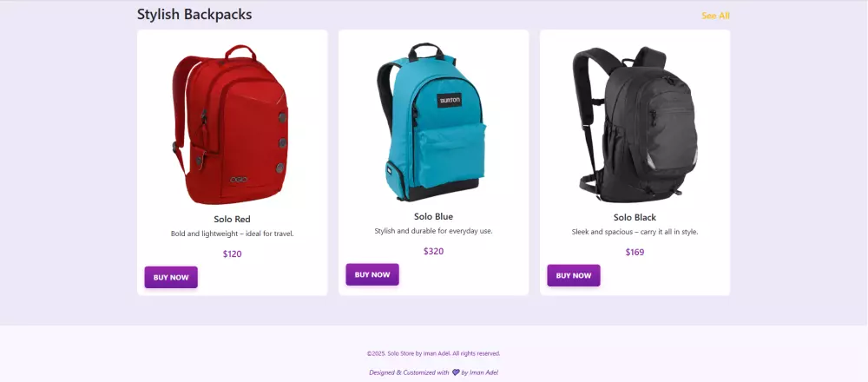Click the Solo Red product title

click(x=232, y=220)
